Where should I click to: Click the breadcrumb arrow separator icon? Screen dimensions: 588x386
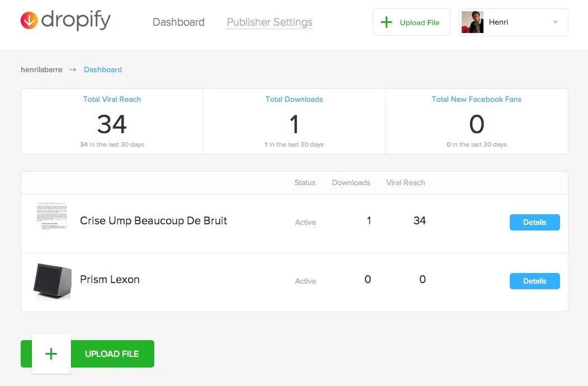coord(73,69)
